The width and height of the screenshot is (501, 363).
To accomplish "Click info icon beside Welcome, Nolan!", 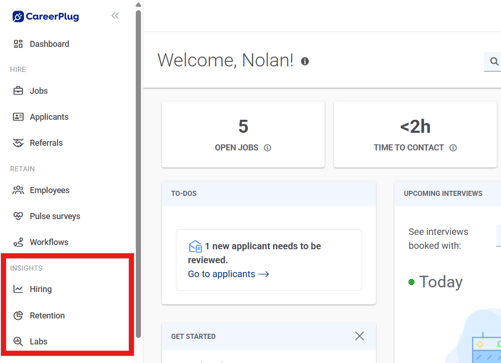I will click(305, 61).
